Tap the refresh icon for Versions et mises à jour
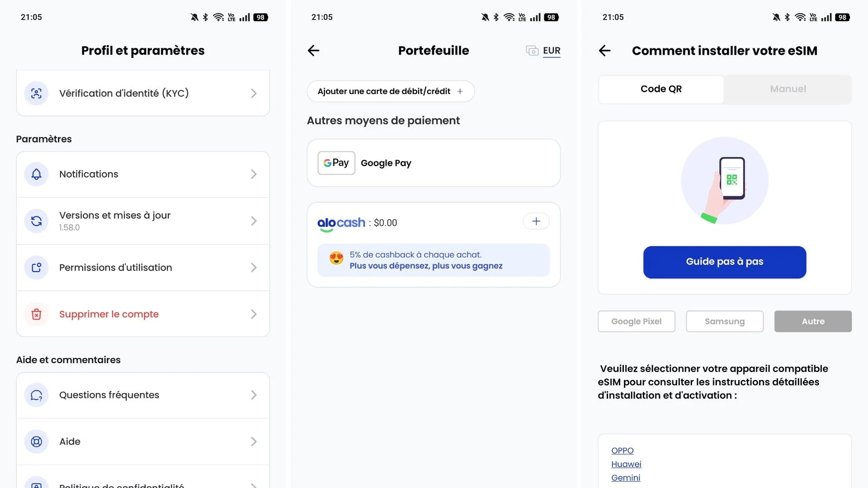Viewport: 868px width, 488px height. click(x=36, y=221)
